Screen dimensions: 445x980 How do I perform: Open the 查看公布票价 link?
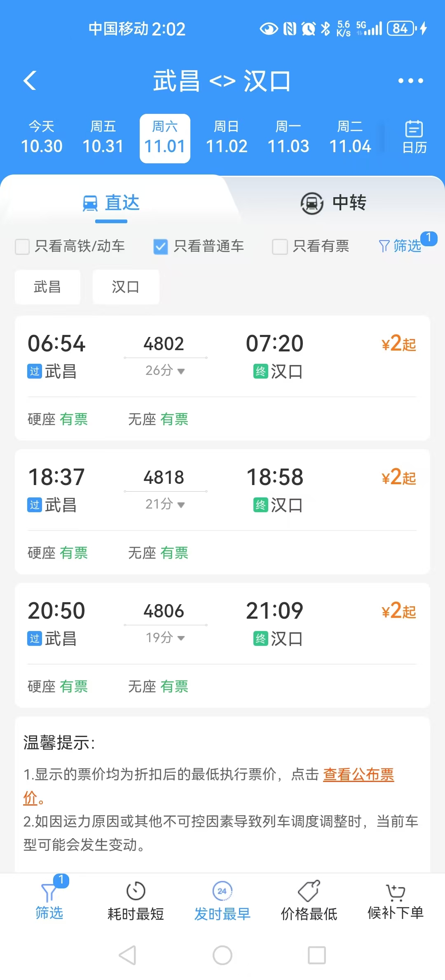(x=358, y=775)
